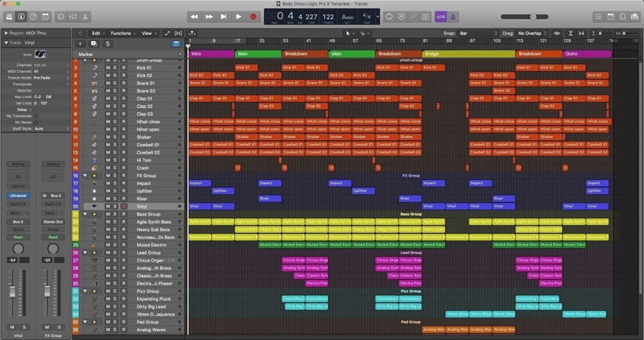Click Read automation on Vinyl channel strip
Screen dimensions: 644x340
[18, 237]
